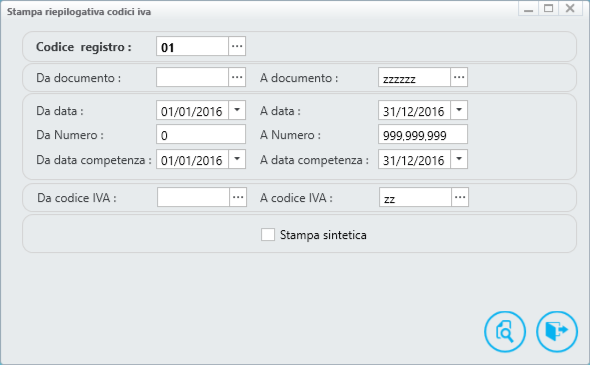Click the exit door icon
The height and width of the screenshot is (365, 590).
557,332
